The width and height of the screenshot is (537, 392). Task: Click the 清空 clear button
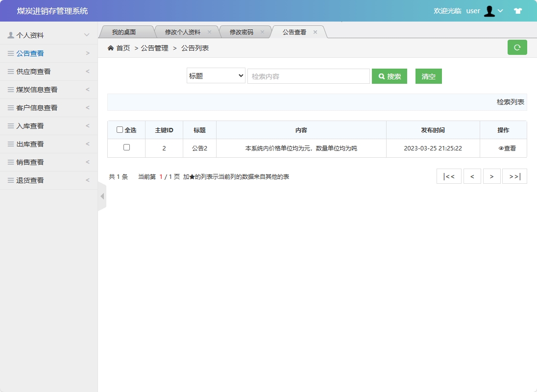[428, 76]
